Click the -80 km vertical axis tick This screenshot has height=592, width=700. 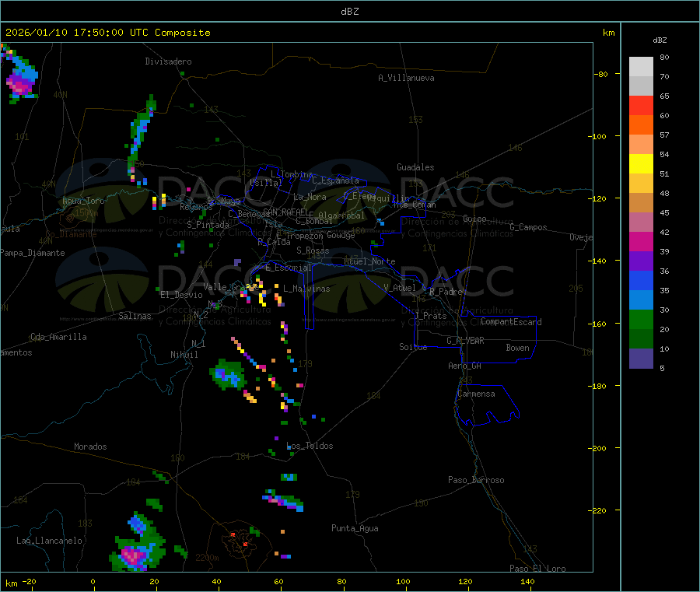click(x=601, y=74)
